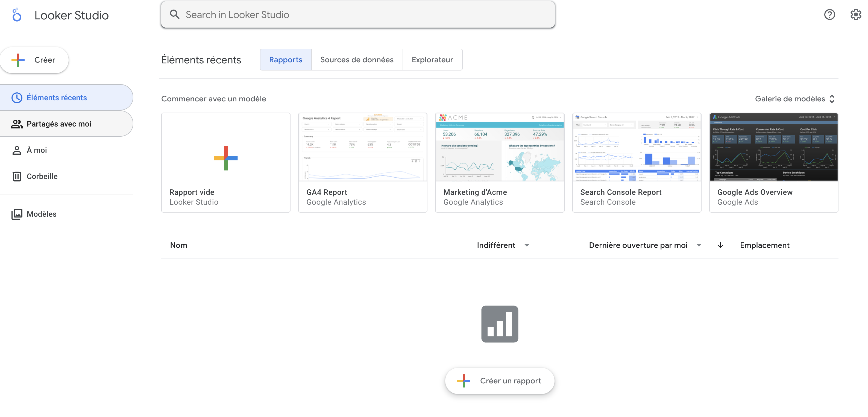
Task: Click the Looker Studio logo icon
Action: [16, 15]
